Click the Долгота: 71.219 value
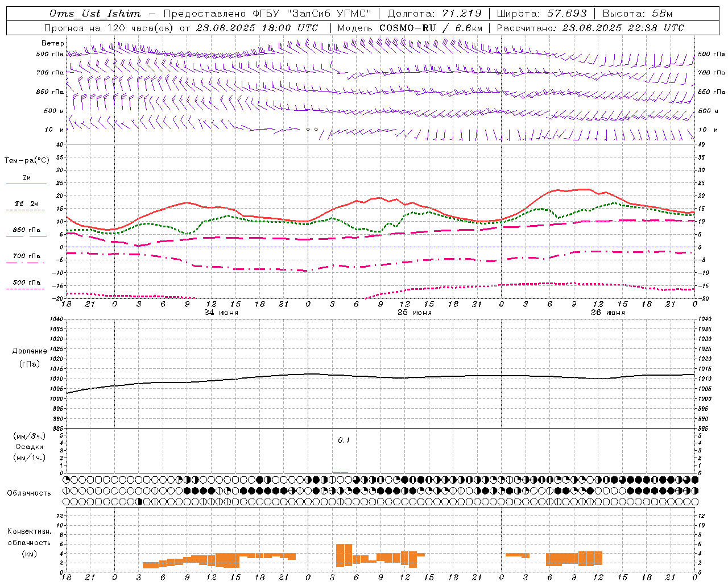 coord(435,14)
